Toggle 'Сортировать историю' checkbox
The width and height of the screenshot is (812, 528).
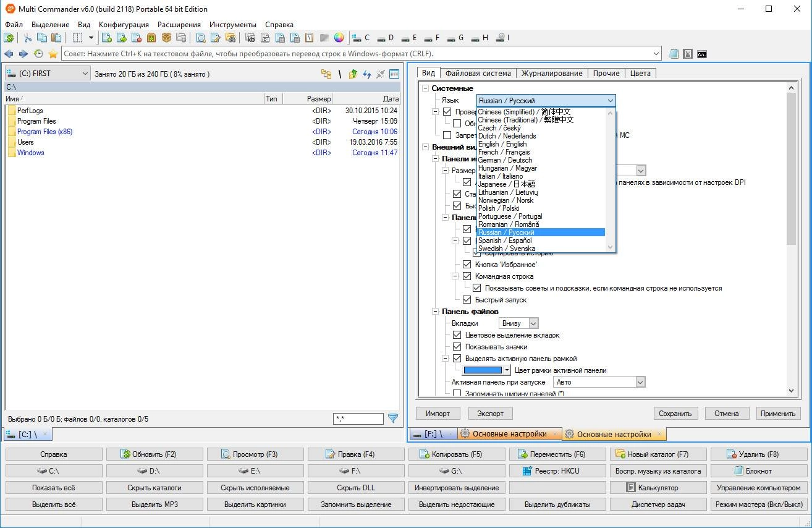coord(477,253)
